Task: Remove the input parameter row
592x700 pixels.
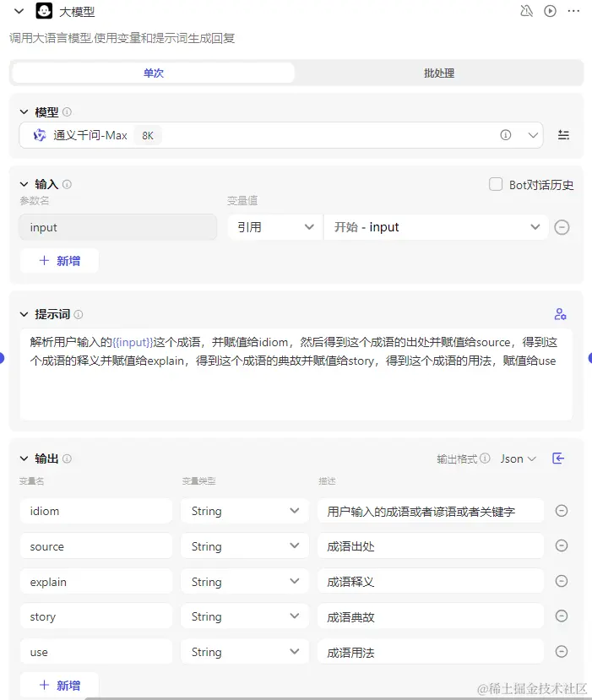Action: [562, 227]
